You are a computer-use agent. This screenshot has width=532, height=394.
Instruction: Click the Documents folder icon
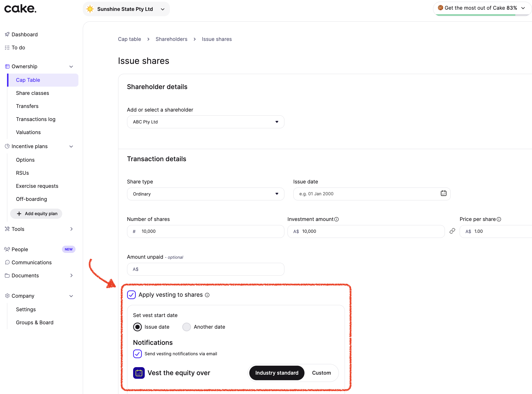[7, 275]
